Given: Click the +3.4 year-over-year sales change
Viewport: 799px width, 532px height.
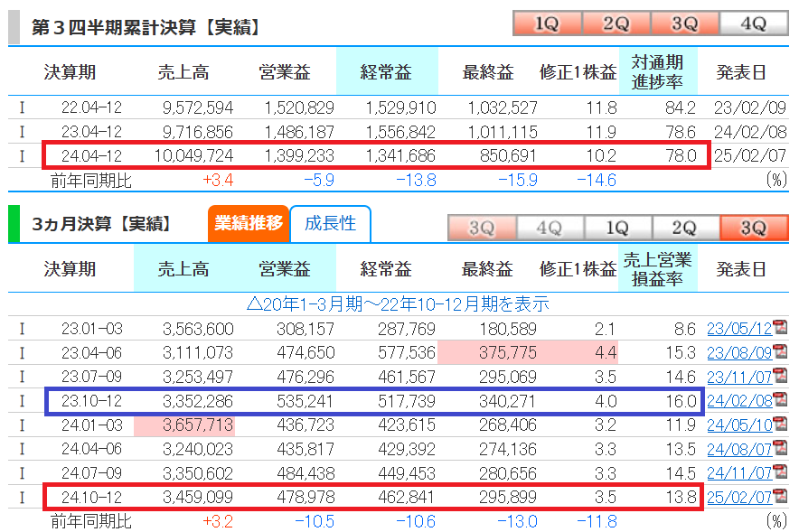Looking at the screenshot, I should pos(218,181).
